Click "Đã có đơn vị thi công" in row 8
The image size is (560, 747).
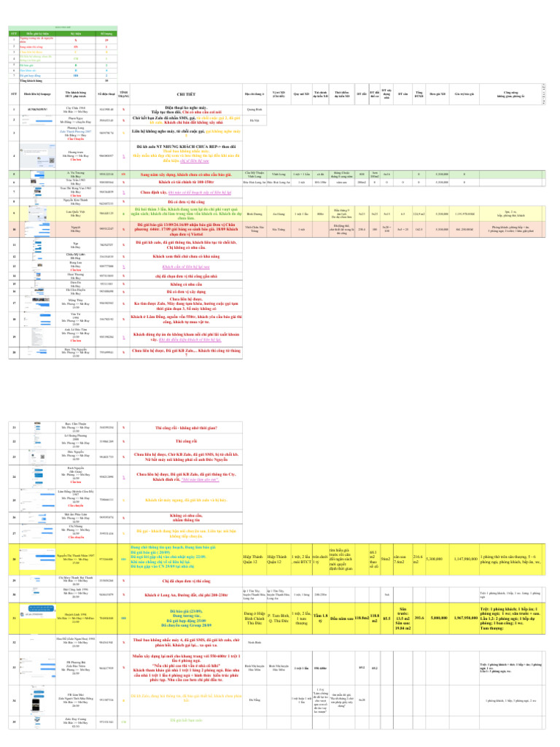186,202
